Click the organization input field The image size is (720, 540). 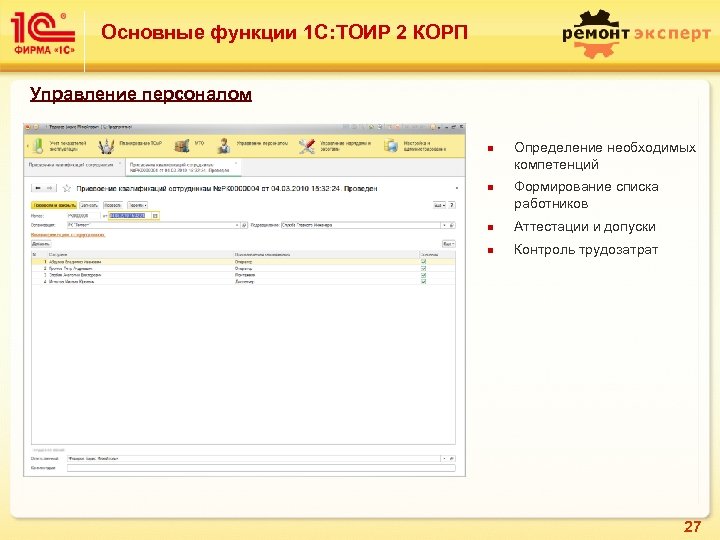tap(151, 225)
